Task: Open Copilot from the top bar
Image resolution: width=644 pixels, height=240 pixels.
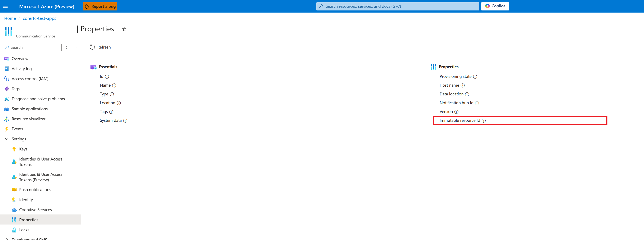Action: pyautogui.click(x=495, y=6)
